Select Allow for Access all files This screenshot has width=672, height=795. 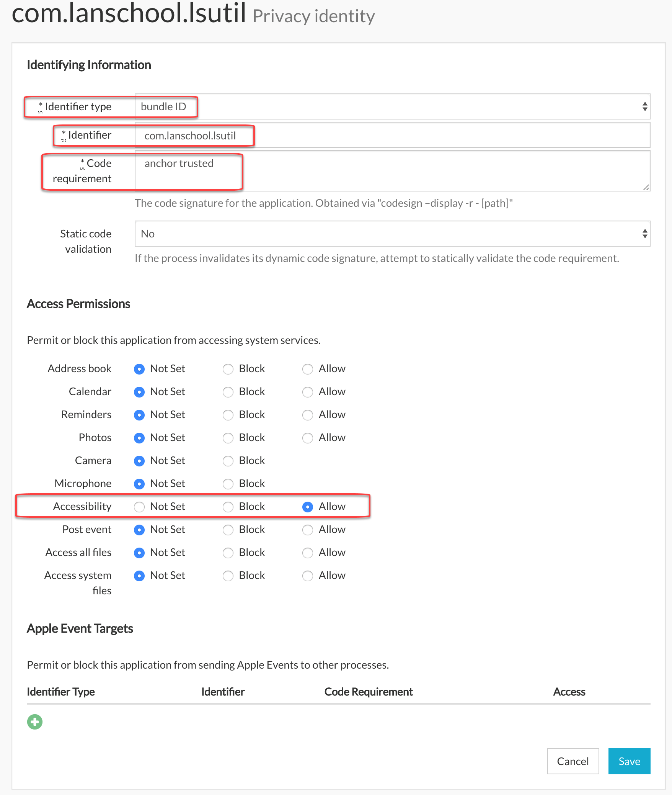point(308,553)
